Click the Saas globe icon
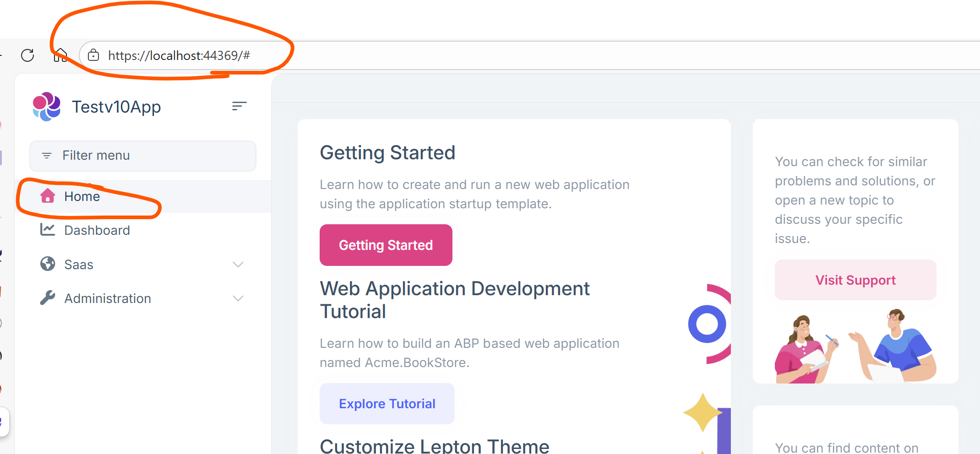Image resolution: width=980 pixels, height=454 pixels. (48, 264)
